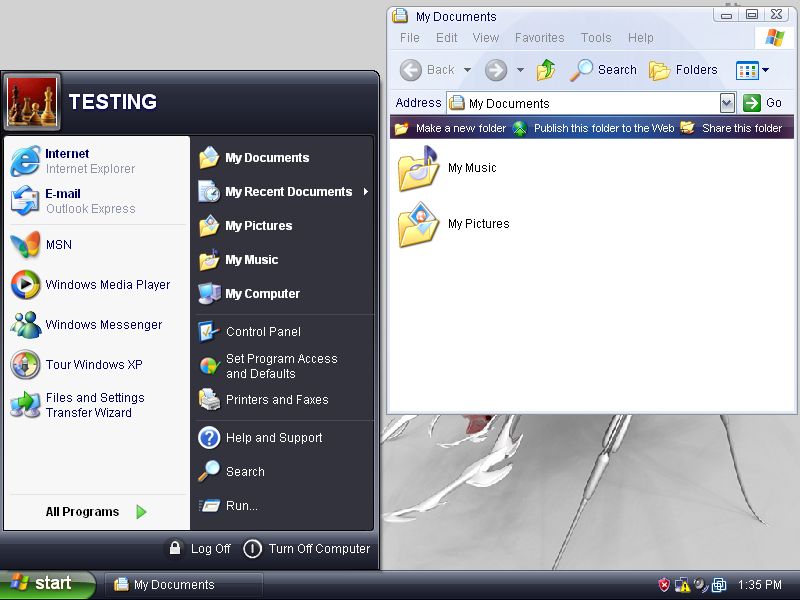The image size is (800, 600).
Task: Select My Documents taskbar button
Action: coord(184,585)
